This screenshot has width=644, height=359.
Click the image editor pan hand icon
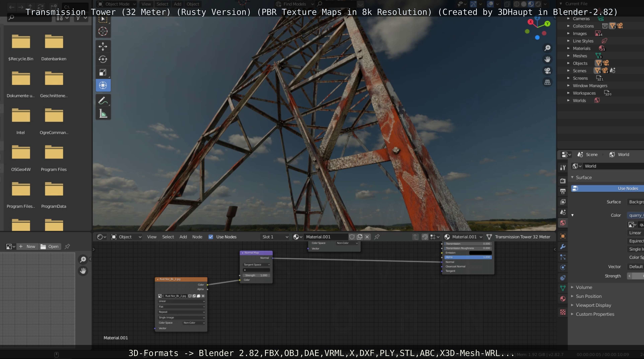point(83,271)
